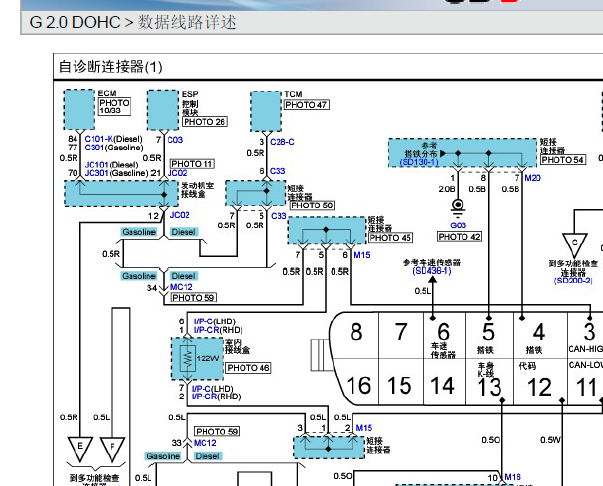Viewport: 603px width, 486px height.
Task: Click diagnostic connector pin 6 (车速传感器)
Action: pos(444,336)
